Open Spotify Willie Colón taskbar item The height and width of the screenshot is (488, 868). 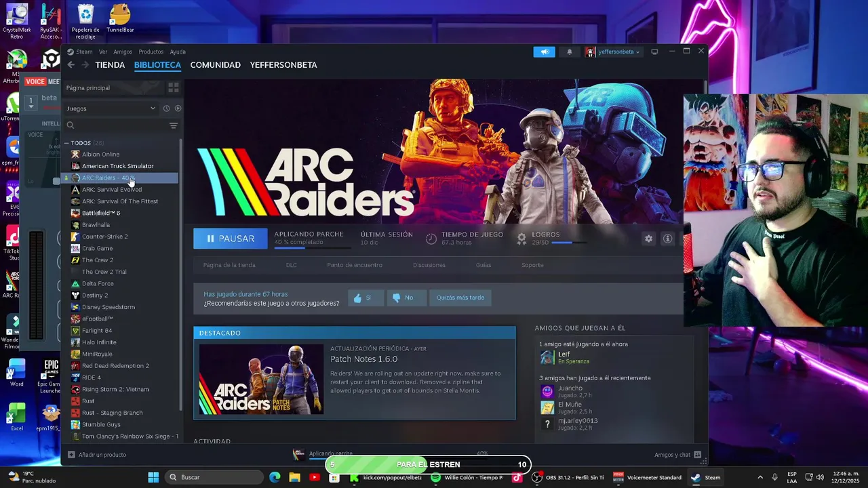coord(467,477)
